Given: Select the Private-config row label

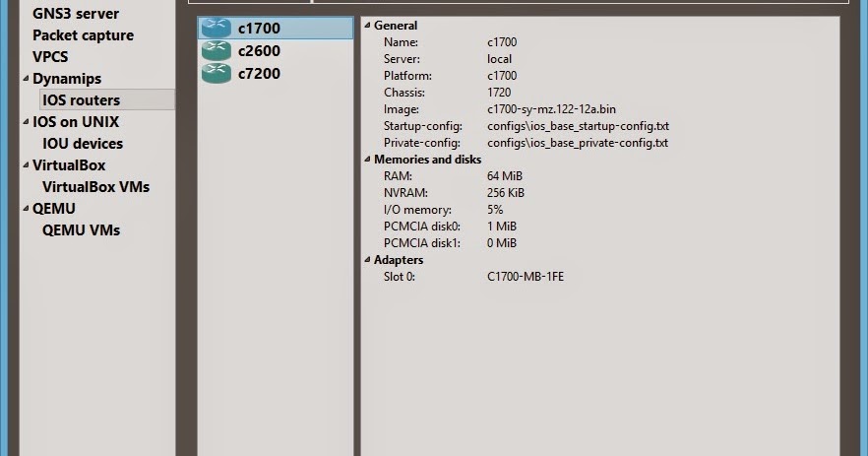Looking at the screenshot, I should [422, 143].
